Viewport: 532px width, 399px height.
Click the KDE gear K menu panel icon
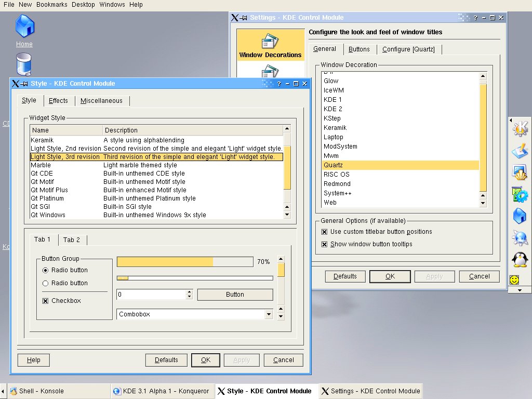[x=520, y=129]
